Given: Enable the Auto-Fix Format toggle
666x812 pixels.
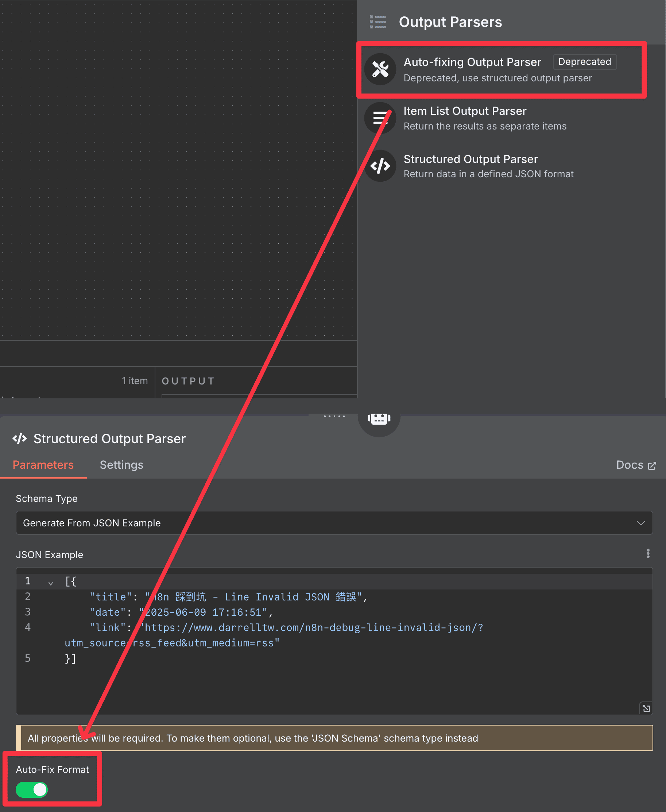Looking at the screenshot, I should pyautogui.click(x=31, y=790).
